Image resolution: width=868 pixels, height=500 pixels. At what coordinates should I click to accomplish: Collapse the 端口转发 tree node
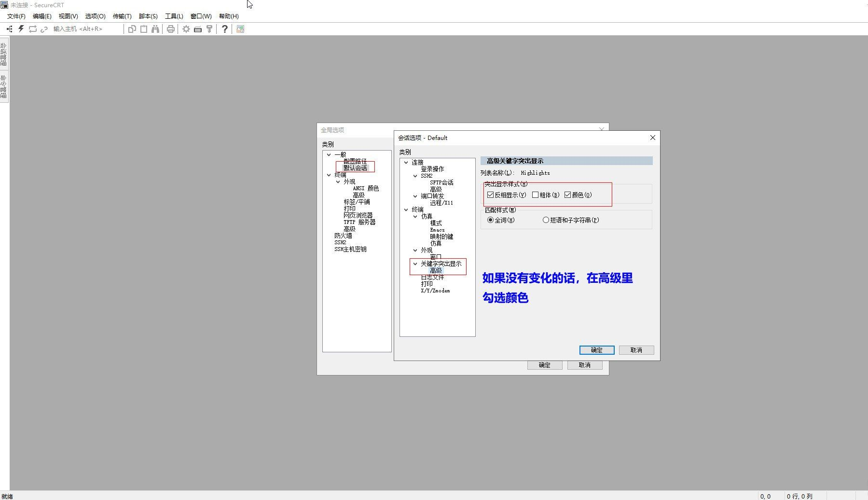pyautogui.click(x=415, y=196)
